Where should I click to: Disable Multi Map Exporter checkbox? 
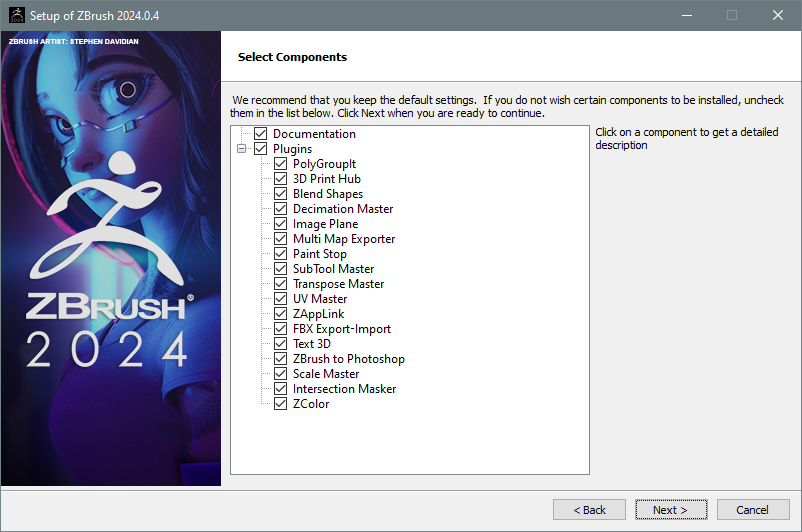[280, 239]
